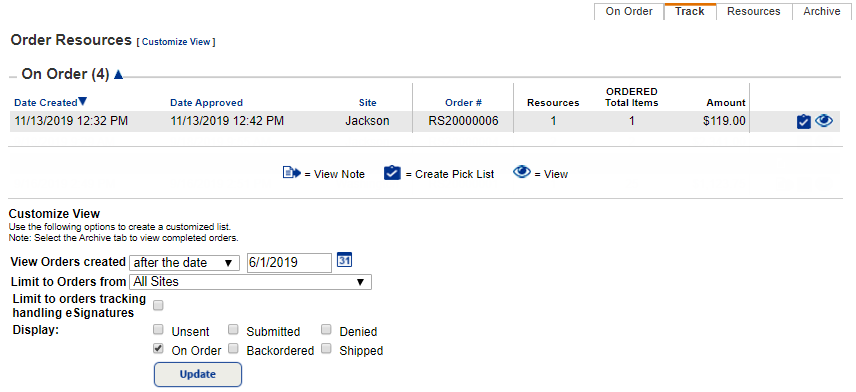Open the 'after the date' dropdown
856x392 pixels.
pyautogui.click(x=185, y=263)
